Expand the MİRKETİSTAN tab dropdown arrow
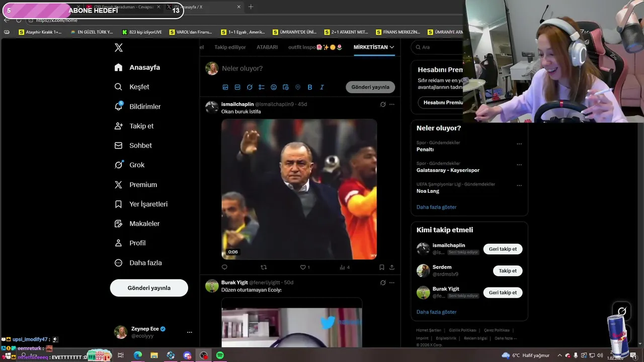This screenshot has width=644, height=362. [392, 47]
